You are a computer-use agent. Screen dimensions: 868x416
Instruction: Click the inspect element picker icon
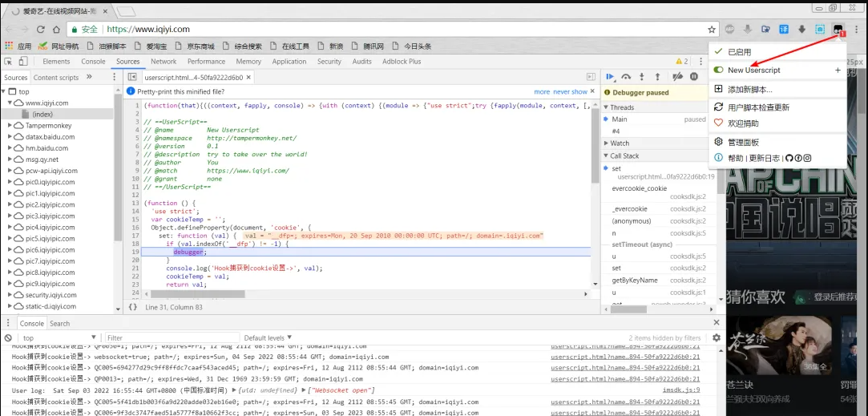[x=9, y=62]
